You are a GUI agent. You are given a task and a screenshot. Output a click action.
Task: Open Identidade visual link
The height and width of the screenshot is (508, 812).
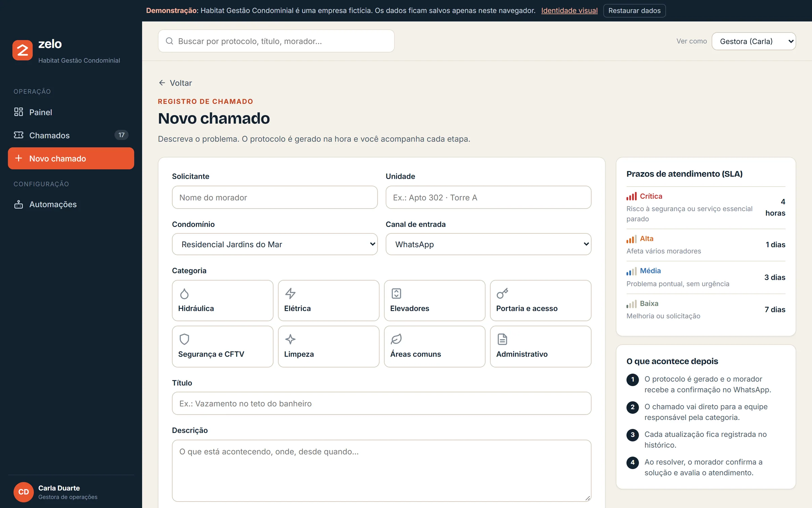click(569, 10)
